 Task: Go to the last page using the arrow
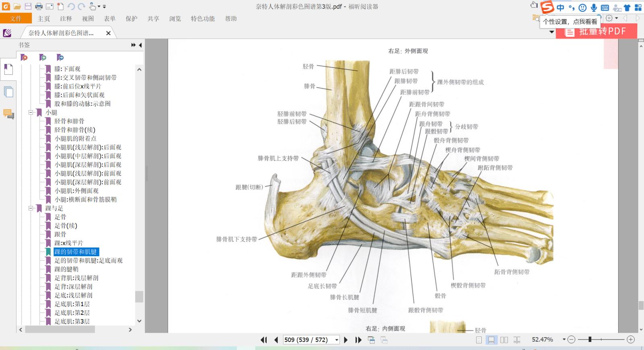tap(358, 340)
